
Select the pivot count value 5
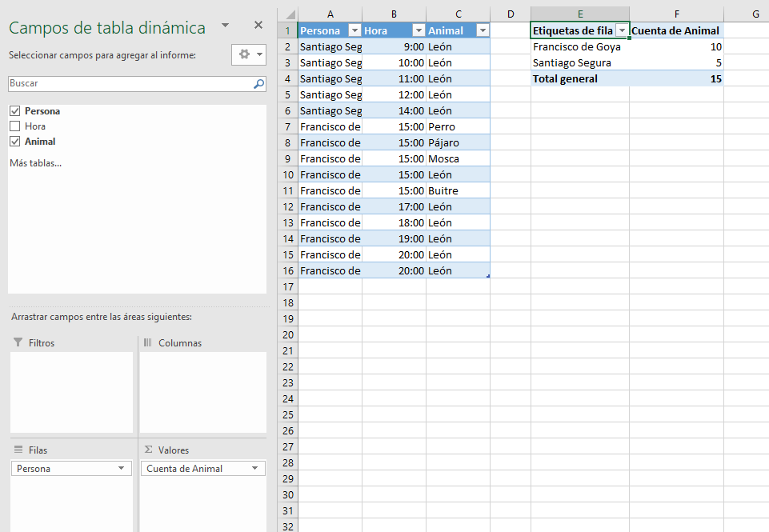point(676,62)
